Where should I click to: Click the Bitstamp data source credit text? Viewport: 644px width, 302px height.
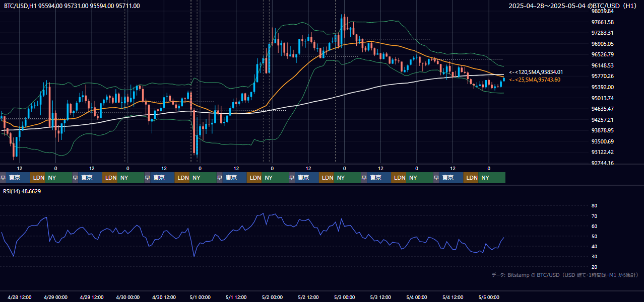(x=565, y=275)
